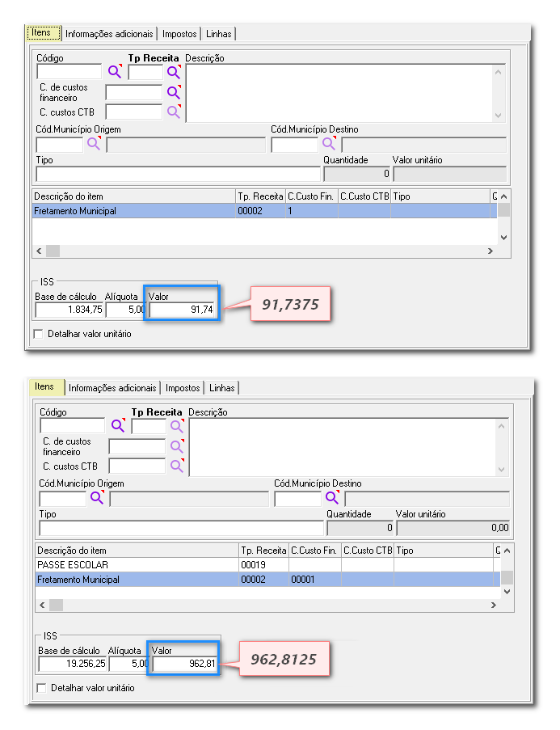Switch to Impostos tab in lower panel
The height and width of the screenshot is (730, 560).
183,388
